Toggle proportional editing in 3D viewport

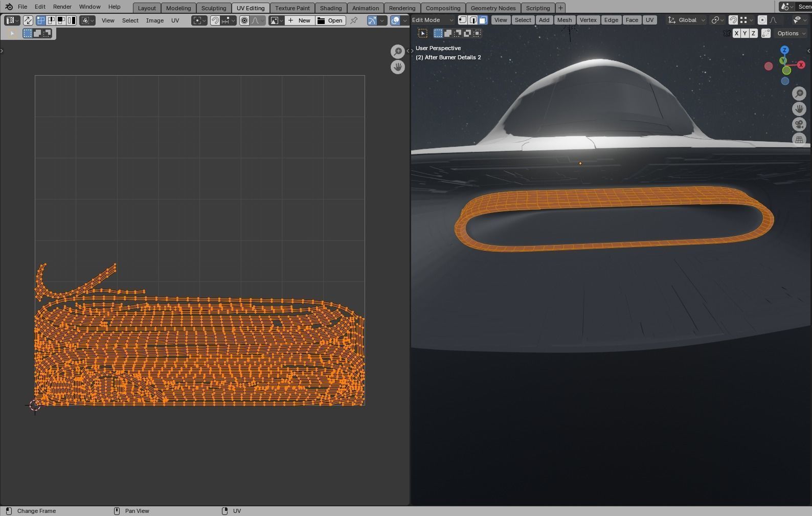(762, 20)
